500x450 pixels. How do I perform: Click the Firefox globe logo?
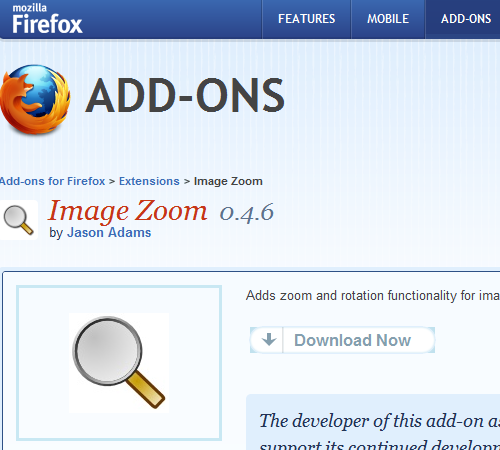35,100
